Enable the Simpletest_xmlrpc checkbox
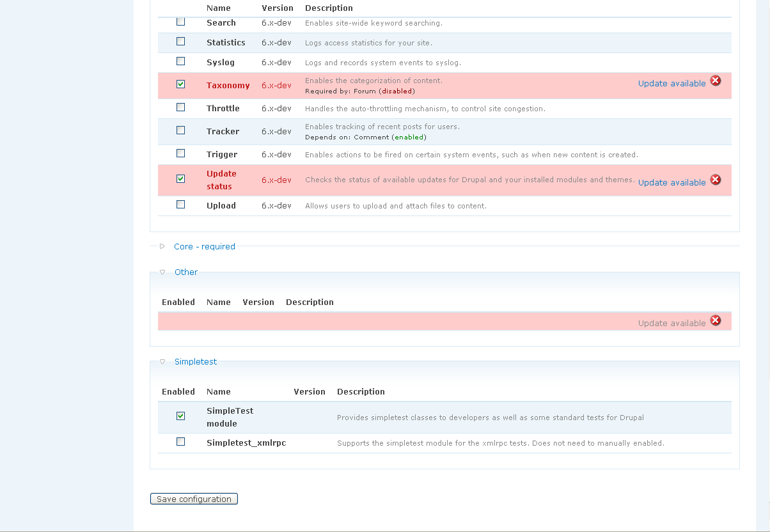The height and width of the screenshot is (532, 770). tap(180, 442)
